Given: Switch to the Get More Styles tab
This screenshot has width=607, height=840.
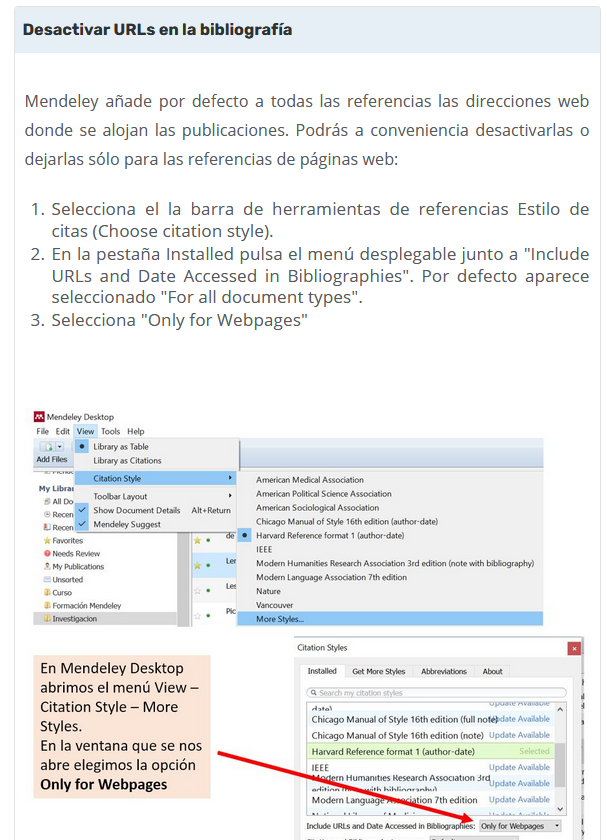Looking at the screenshot, I should [x=378, y=671].
